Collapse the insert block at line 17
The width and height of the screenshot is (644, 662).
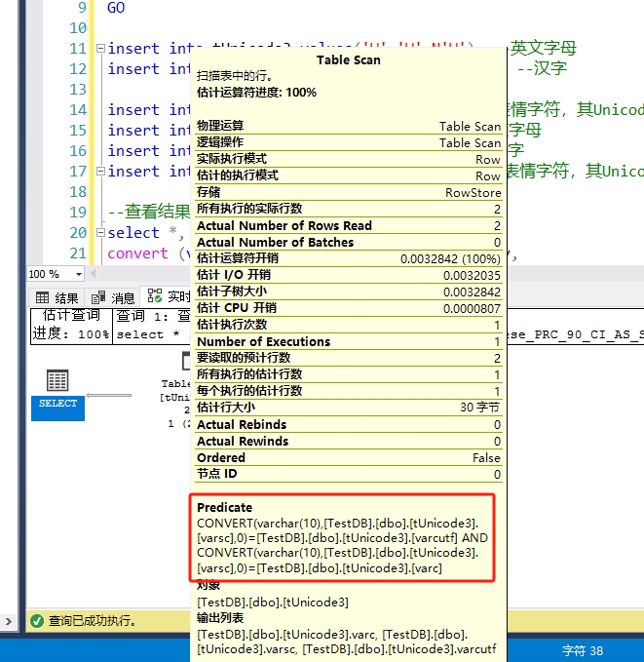[99, 172]
